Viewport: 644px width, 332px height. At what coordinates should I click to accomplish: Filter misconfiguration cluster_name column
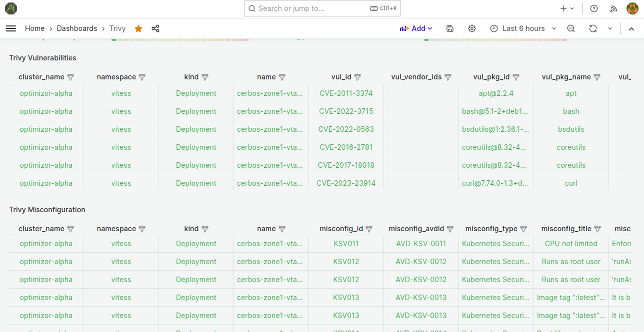click(70, 229)
